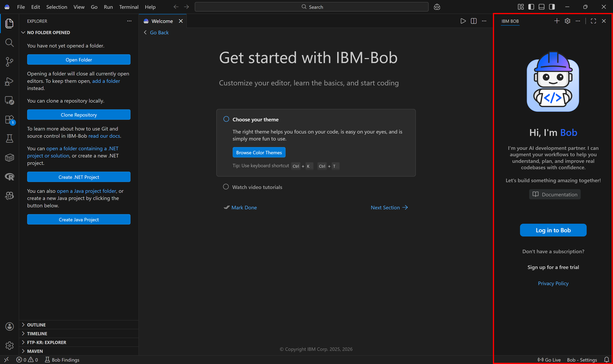The height and width of the screenshot is (364, 613).
Task: Click Log in to Bob button
Action: click(x=553, y=230)
